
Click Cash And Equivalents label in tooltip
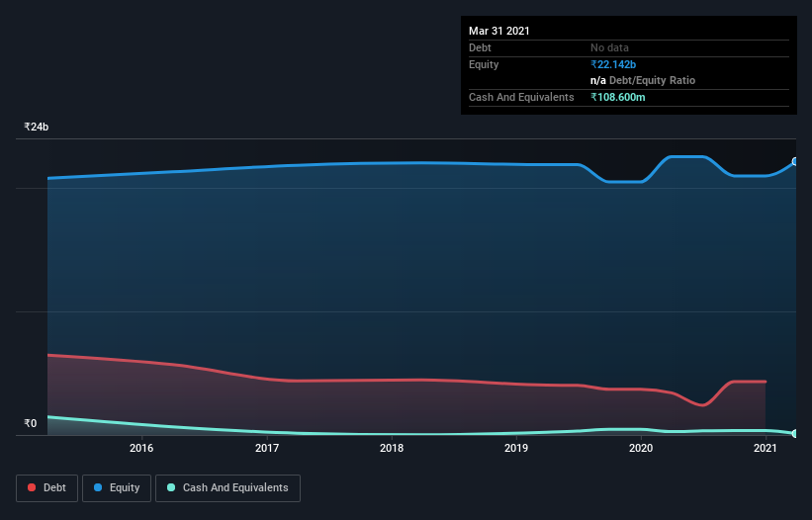click(521, 97)
